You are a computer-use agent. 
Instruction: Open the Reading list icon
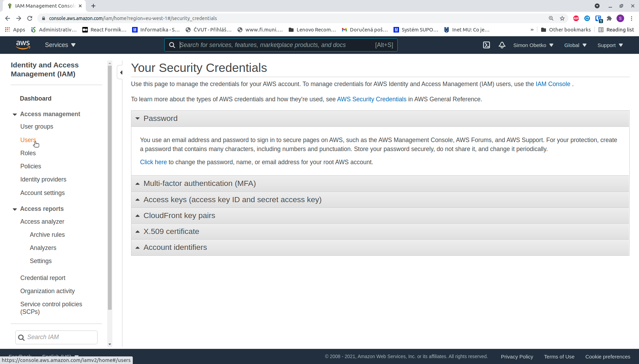coord(601,30)
